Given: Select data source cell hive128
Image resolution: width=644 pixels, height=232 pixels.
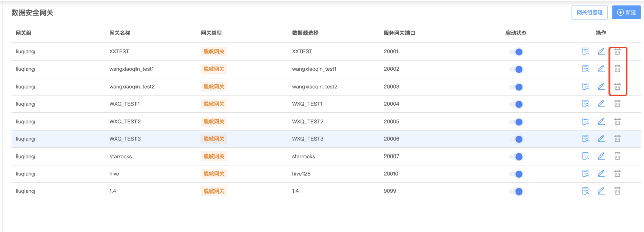Looking at the screenshot, I should coord(301,174).
